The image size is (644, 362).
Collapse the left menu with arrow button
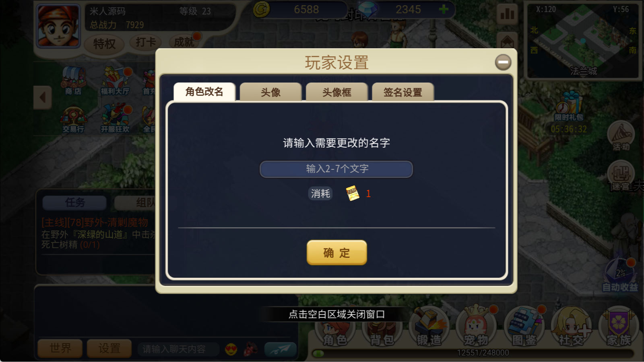tap(42, 97)
